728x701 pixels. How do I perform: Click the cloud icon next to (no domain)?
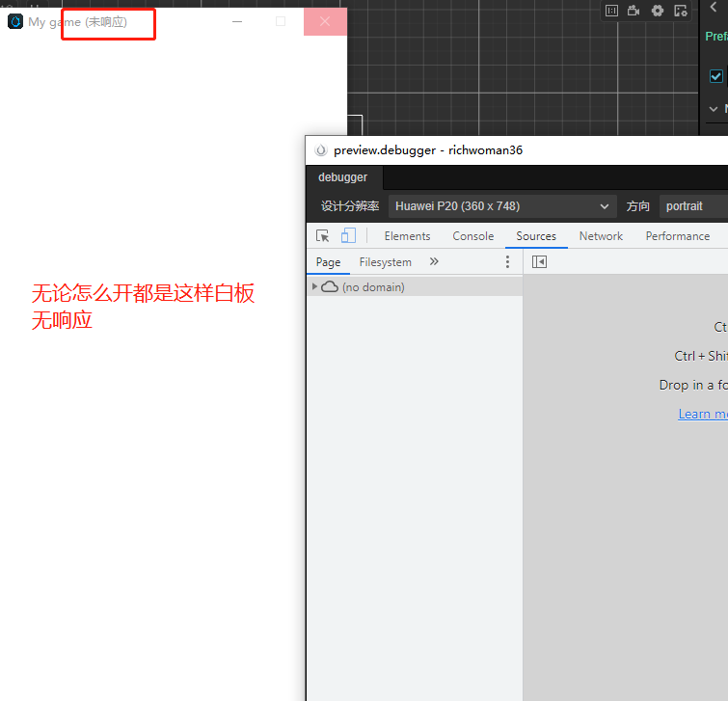(329, 287)
